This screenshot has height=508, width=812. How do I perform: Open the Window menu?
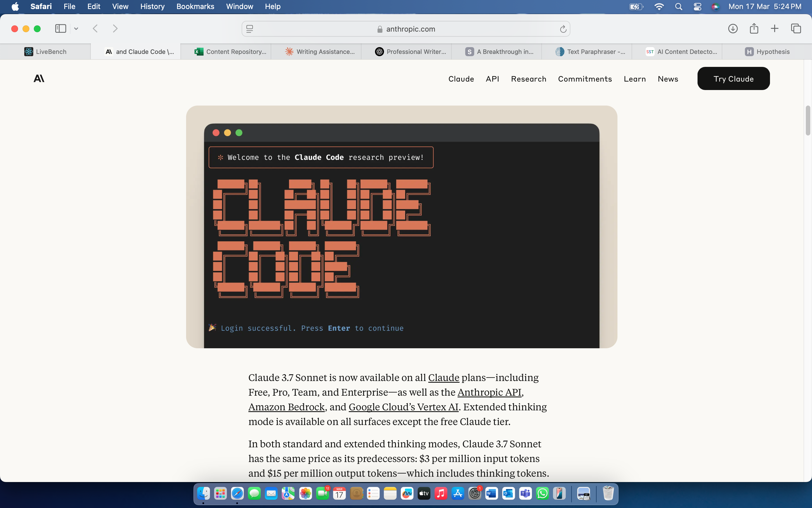coord(240,6)
